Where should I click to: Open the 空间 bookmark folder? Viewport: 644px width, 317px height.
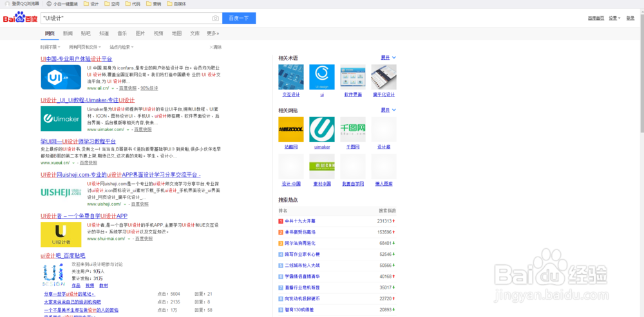[x=112, y=4]
